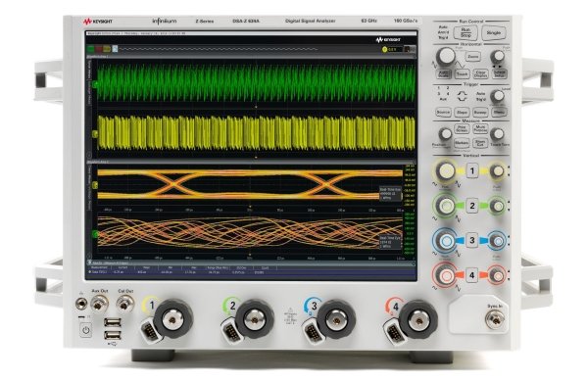The image size is (588, 382).
Task: Click the lower eye diagram info box
Action: coord(390,242)
